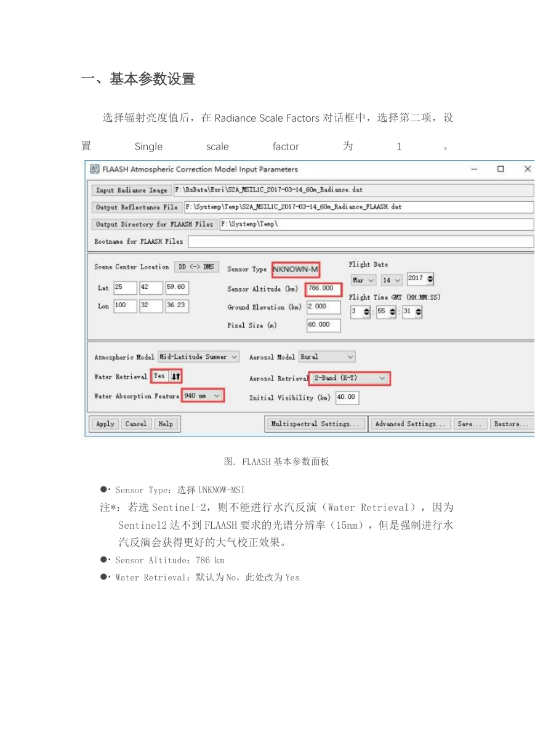The width and height of the screenshot is (535, 756).
Task: Click the Input Radiance Image path field
Action: click(x=353, y=190)
